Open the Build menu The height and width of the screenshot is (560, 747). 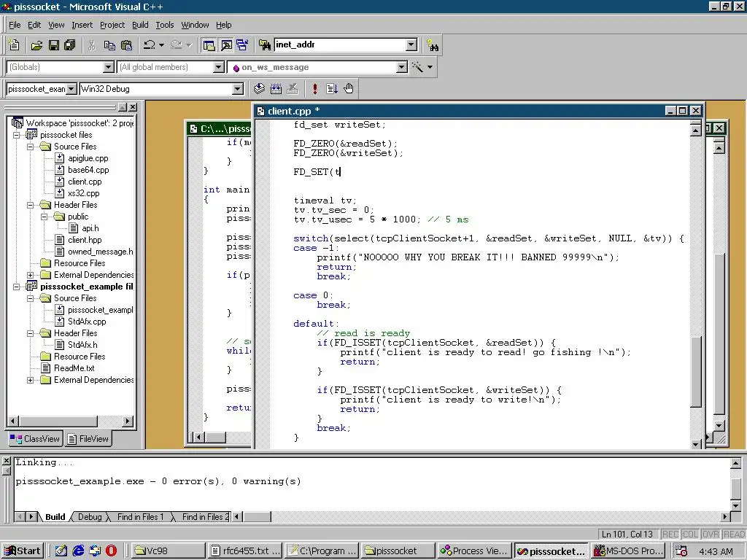coord(140,25)
